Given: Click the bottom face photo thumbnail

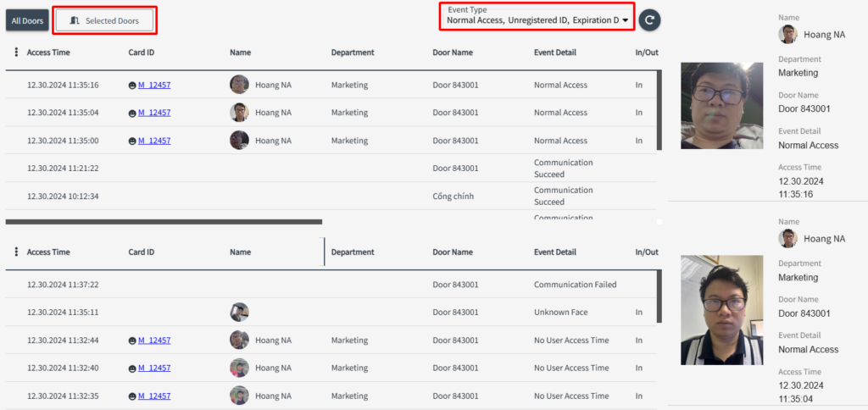Looking at the screenshot, I should pyautogui.click(x=721, y=310).
